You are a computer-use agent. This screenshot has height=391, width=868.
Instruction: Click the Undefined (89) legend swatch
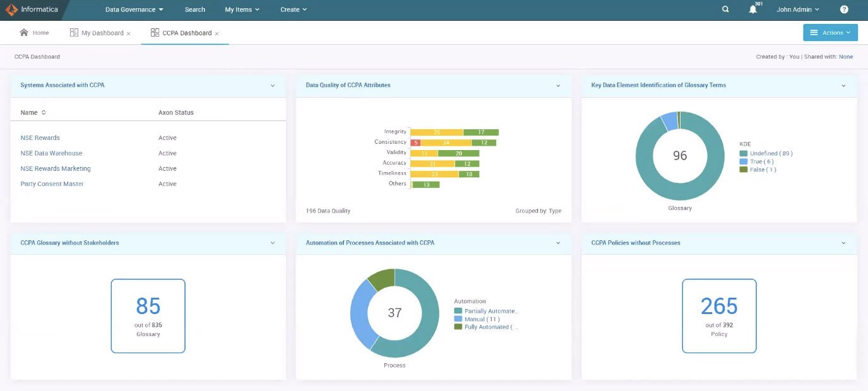coord(744,153)
